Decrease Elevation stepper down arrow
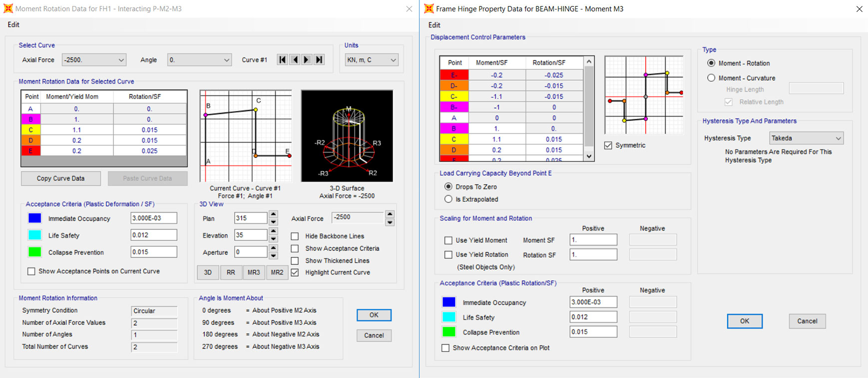The image size is (868, 378). point(273,238)
